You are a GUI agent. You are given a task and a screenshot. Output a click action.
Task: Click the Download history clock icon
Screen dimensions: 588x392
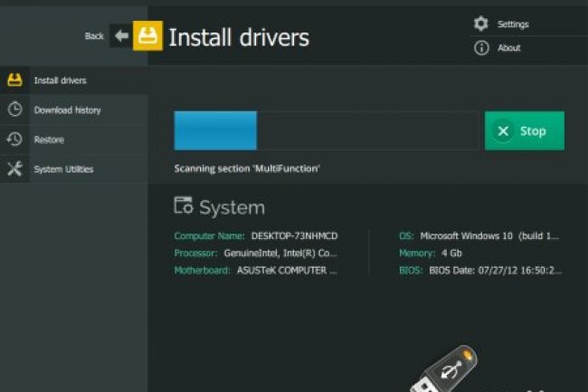(14, 110)
